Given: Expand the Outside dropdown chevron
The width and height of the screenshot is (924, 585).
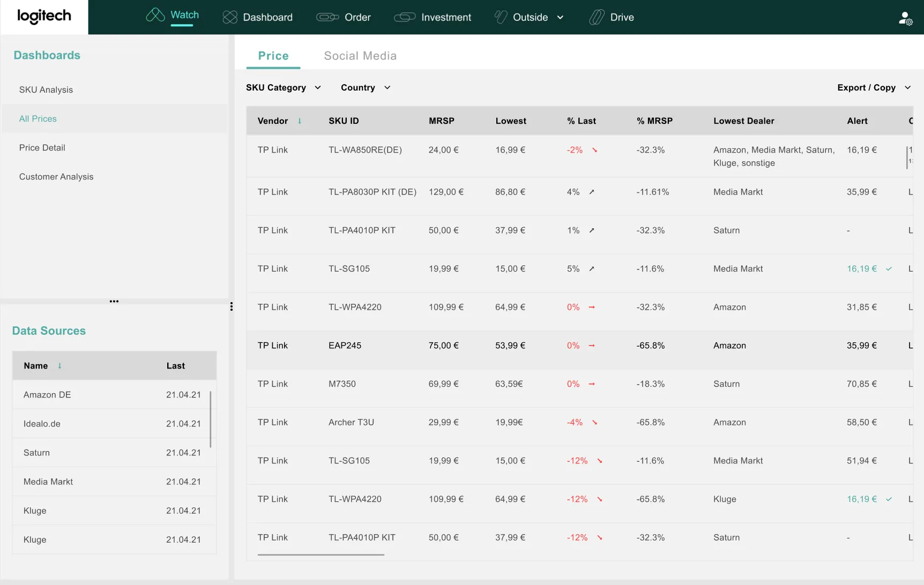Looking at the screenshot, I should pyautogui.click(x=560, y=17).
